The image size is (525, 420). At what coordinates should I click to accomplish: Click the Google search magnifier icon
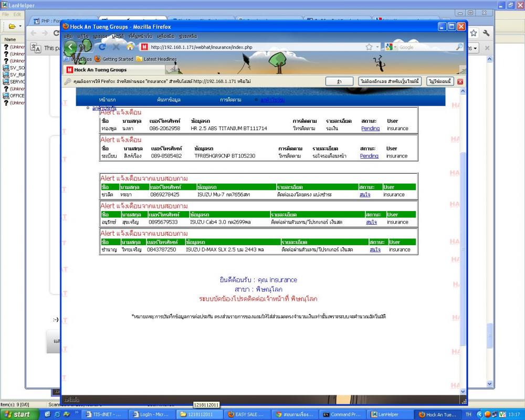pos(459,47)
